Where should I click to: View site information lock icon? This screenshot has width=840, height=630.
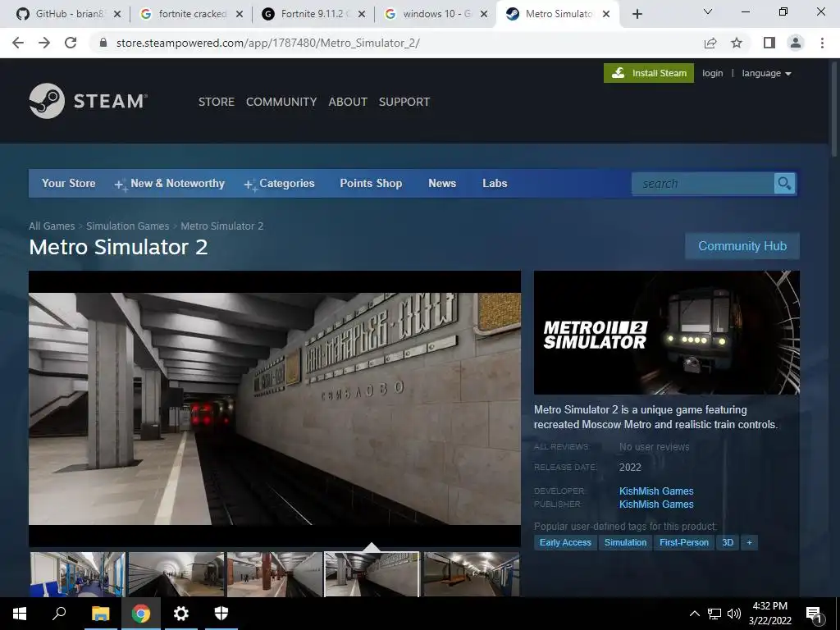(103, 43)
